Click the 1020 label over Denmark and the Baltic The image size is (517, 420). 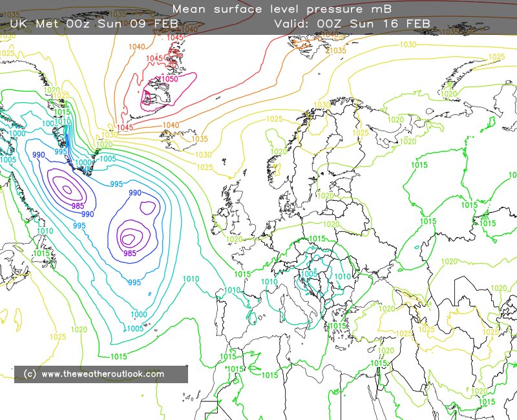point(326,196)
